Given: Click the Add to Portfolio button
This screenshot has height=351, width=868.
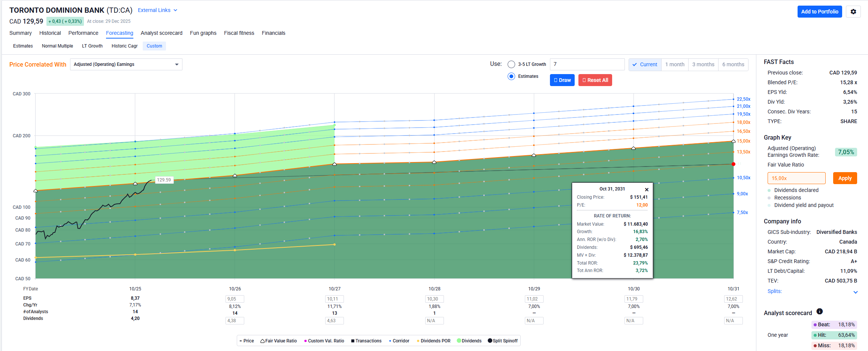Looking at the screenshot, I should point(819,12).
